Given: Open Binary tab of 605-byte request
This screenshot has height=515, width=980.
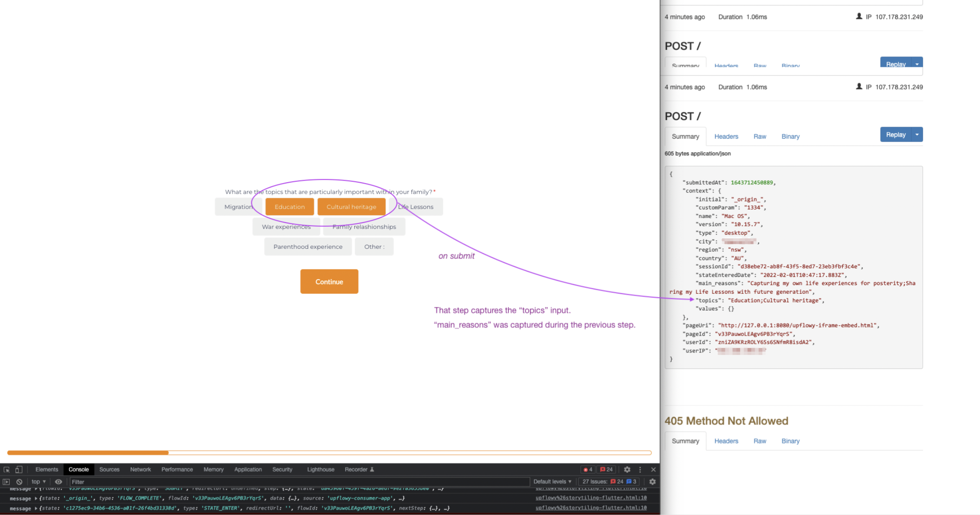Looking at the screenshot, I should click(x=790, y=137).
